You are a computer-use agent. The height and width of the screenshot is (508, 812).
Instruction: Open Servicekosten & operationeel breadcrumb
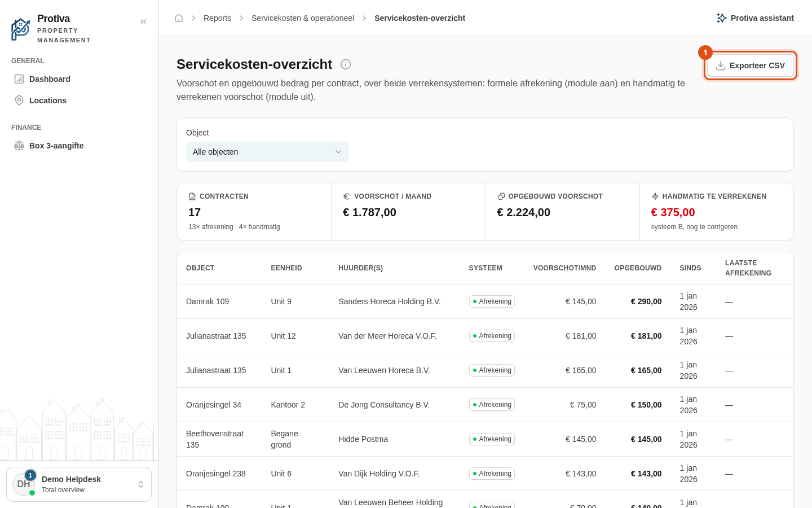(x=303, y=18)
